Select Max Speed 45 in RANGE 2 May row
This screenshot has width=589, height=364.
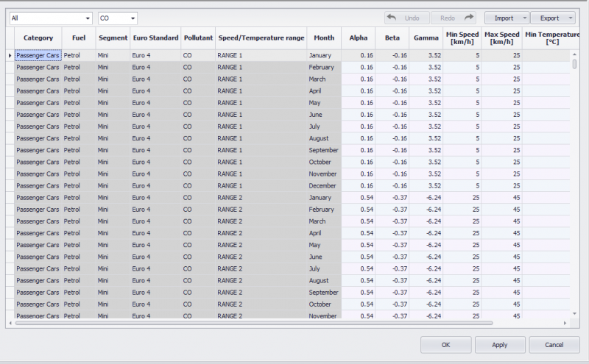(502, 245)
